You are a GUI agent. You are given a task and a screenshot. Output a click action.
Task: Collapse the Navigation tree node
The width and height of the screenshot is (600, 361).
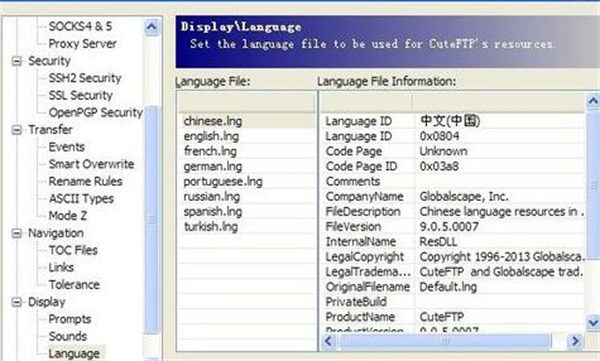coord(16,233)
